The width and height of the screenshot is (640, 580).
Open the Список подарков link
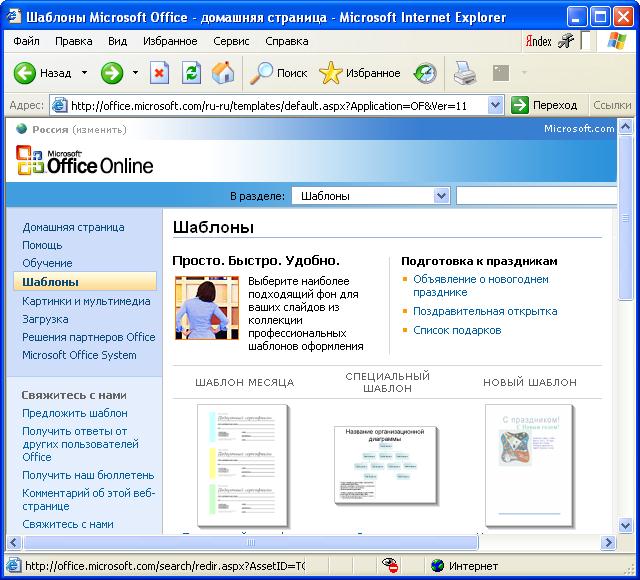[x=457, y=330]
